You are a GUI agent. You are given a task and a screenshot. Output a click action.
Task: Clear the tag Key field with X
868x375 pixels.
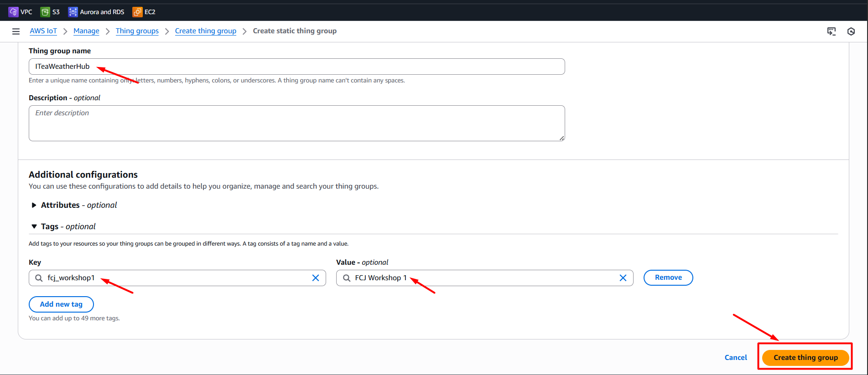point(315,278)
